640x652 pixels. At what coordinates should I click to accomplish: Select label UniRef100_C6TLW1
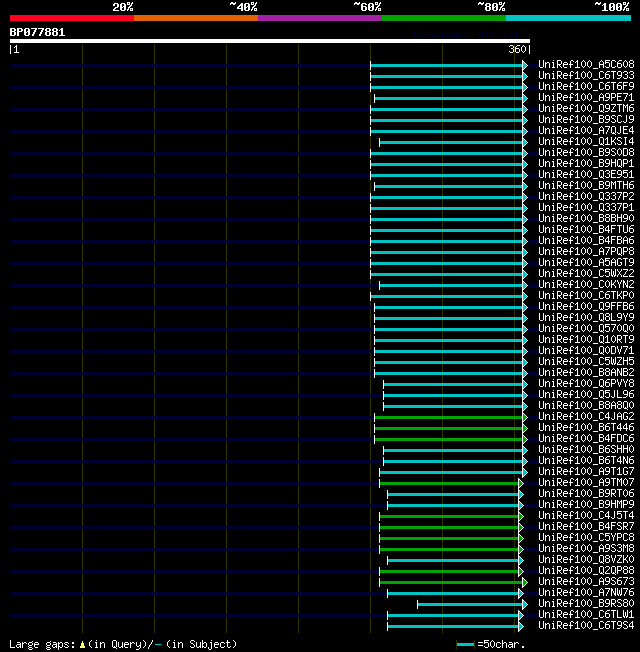click(x=586, y=615)
